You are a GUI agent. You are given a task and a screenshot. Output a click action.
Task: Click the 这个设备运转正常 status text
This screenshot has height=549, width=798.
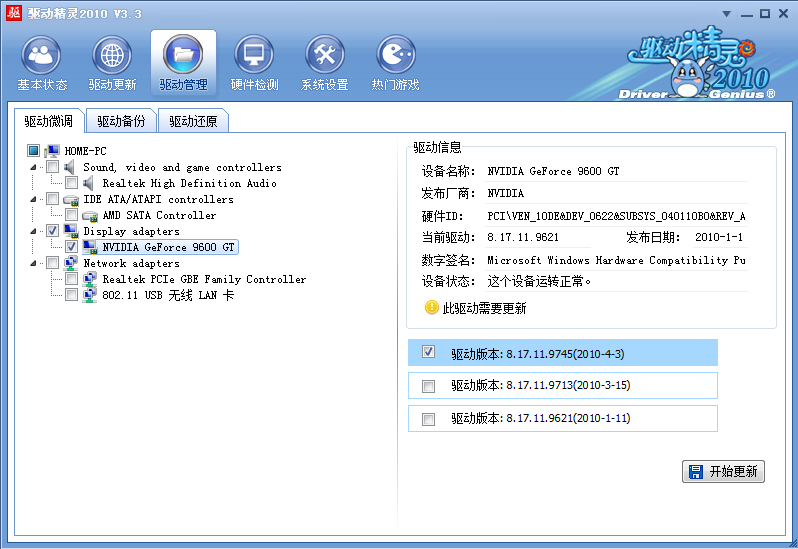539,281
